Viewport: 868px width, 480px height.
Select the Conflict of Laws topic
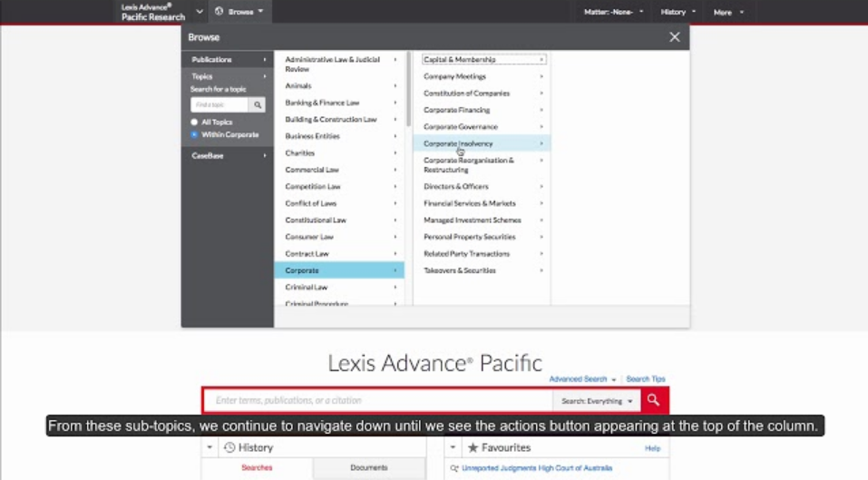point(339,203)
